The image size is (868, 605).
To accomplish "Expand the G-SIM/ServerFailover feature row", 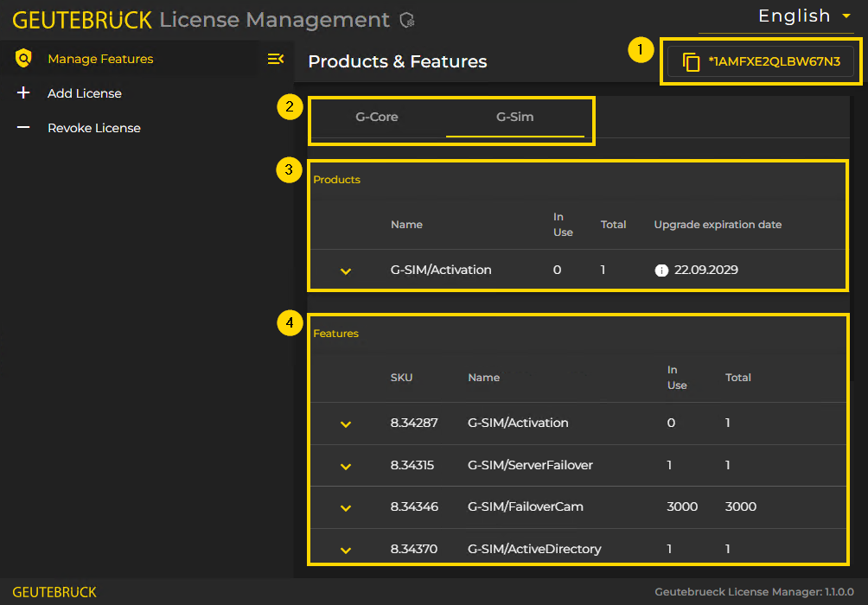I will tap(346, 466).
